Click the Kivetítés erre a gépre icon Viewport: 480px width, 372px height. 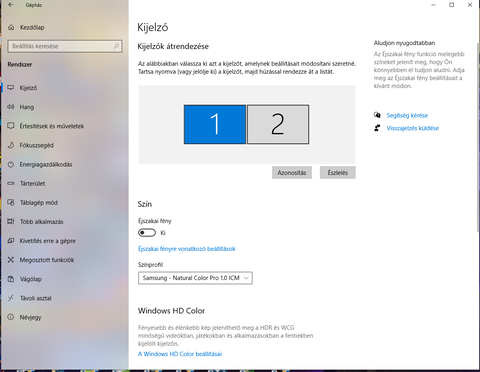point(11,241)
